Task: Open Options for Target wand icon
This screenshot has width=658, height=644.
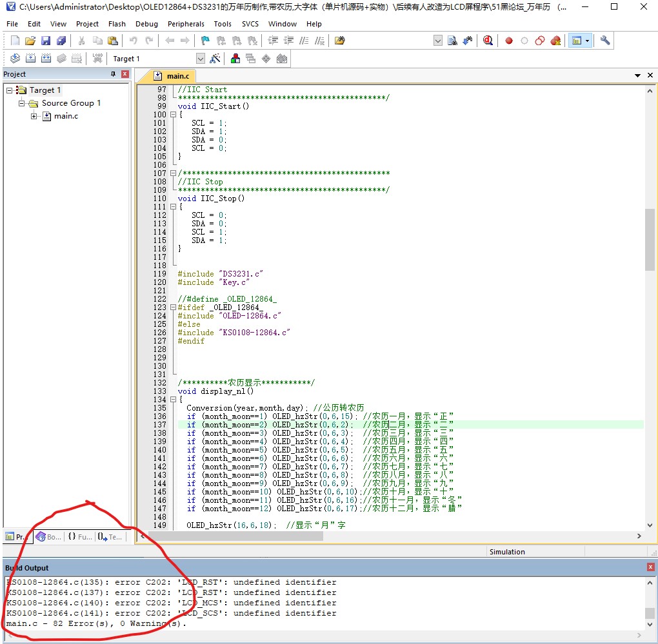Action: 215,58
